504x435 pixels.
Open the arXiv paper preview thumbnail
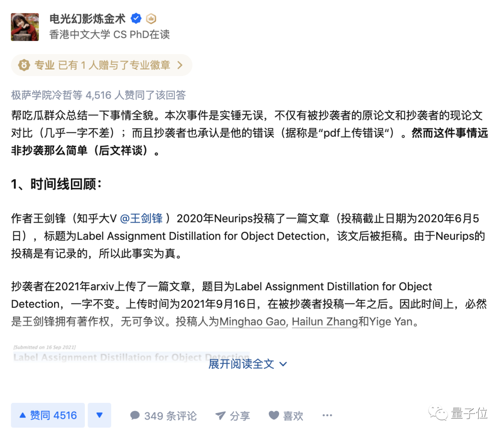pyautogui.click(x=131, y=353)
